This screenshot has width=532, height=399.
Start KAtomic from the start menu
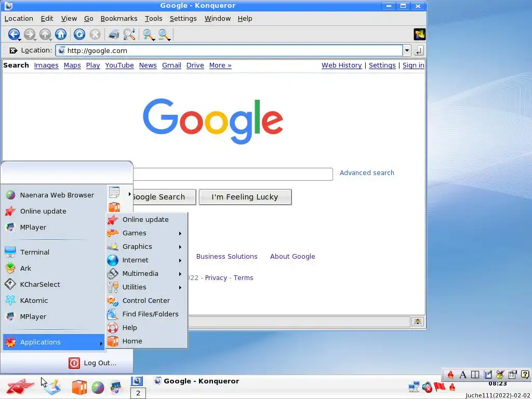pyautogui.click(x=54, y=301)
